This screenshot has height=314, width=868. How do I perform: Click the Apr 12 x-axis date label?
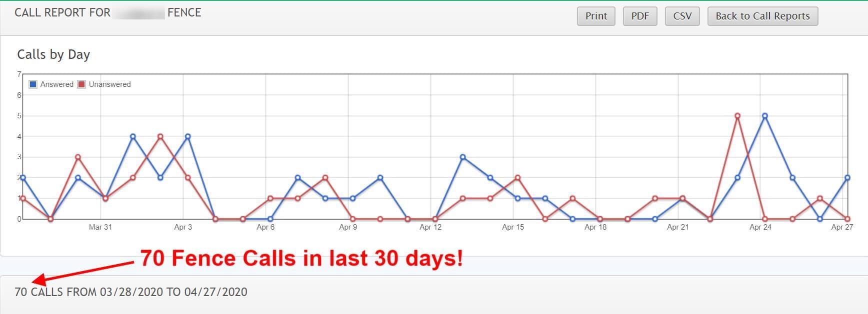430,227
